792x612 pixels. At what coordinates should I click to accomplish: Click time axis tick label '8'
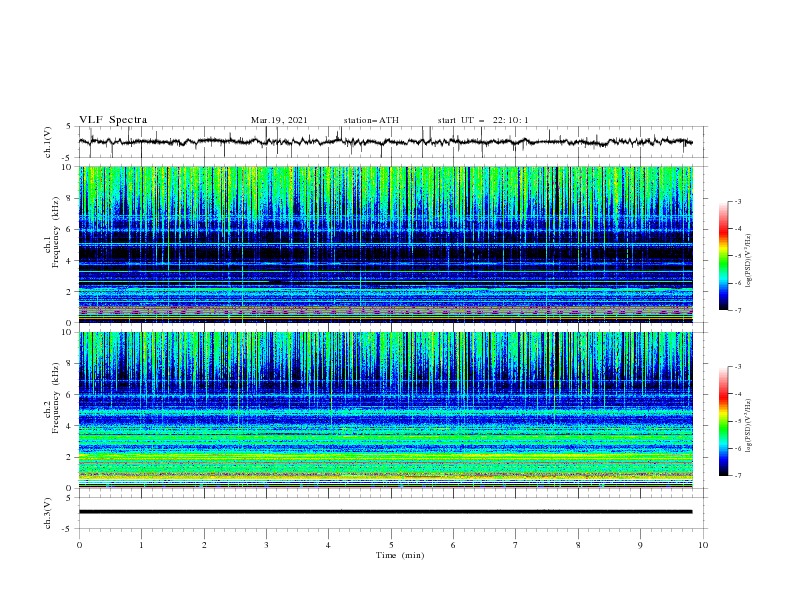click(x=578, y=545)
